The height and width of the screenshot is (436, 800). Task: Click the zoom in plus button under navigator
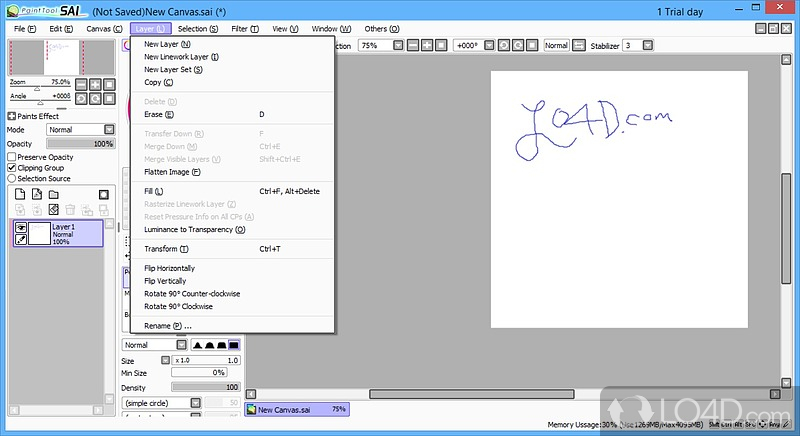pyautogui.click(x=95, y=84)
